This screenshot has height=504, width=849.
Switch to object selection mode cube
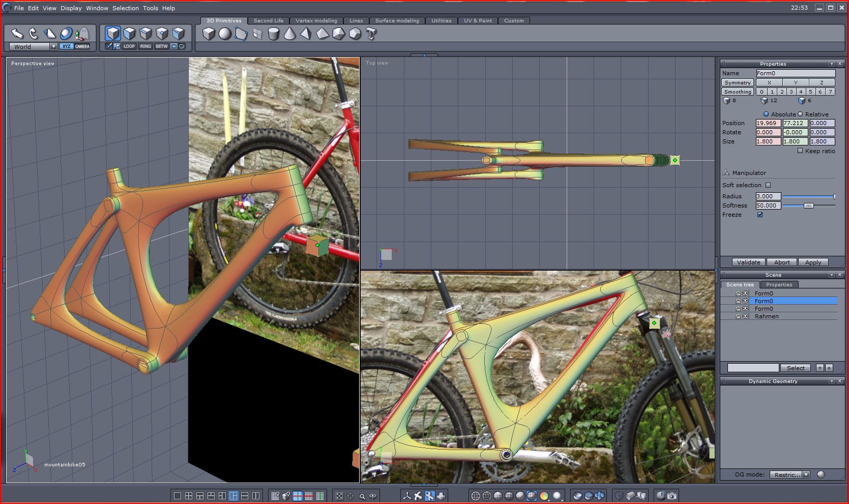pos(113,34)
